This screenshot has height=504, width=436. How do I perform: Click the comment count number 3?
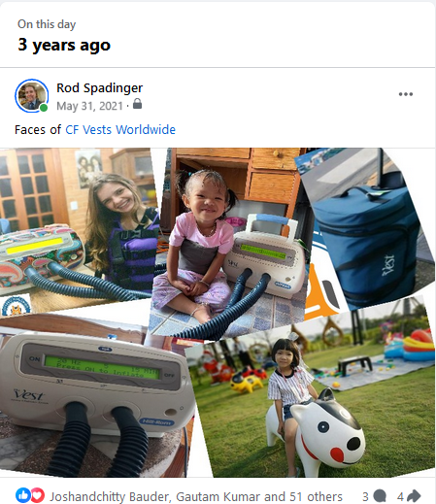[x=365, y=496]
